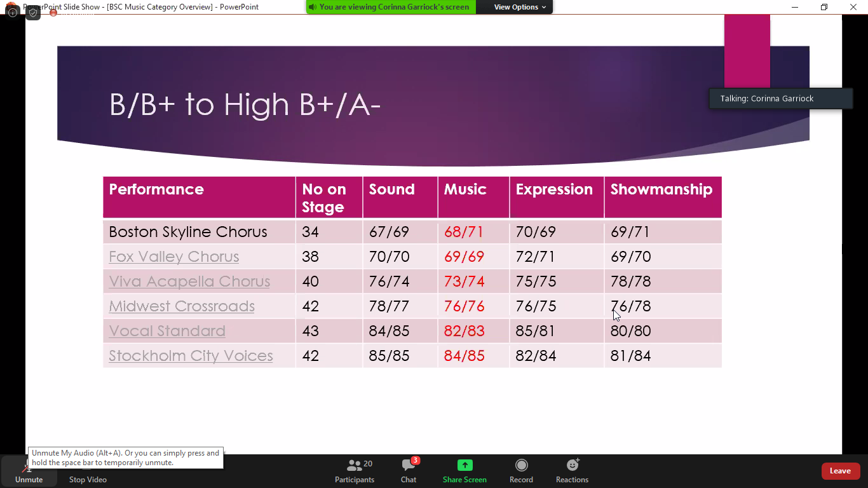
Task: Click the red Music score 84/85
Action: tap(464, 356)
